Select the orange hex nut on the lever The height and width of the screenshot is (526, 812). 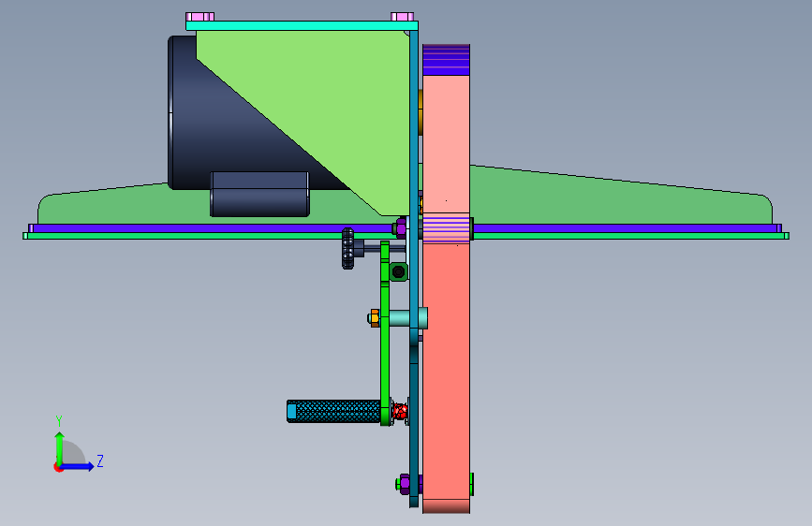pos(374,318)
